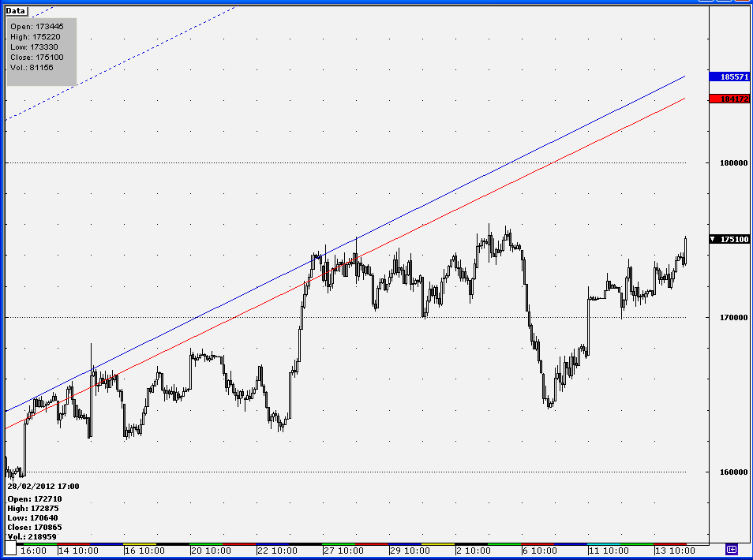Click the 'Vol.: 81156' value in the Data box
The height and width of the screenshot is (560, 753).
32,67
